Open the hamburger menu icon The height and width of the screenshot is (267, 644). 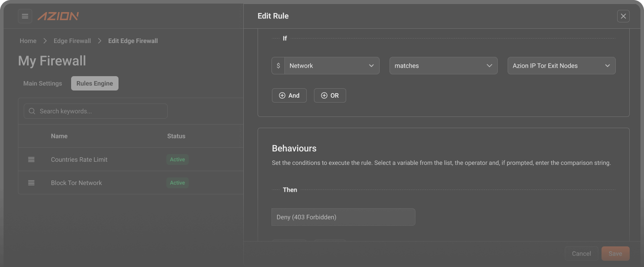pos(25,16)
